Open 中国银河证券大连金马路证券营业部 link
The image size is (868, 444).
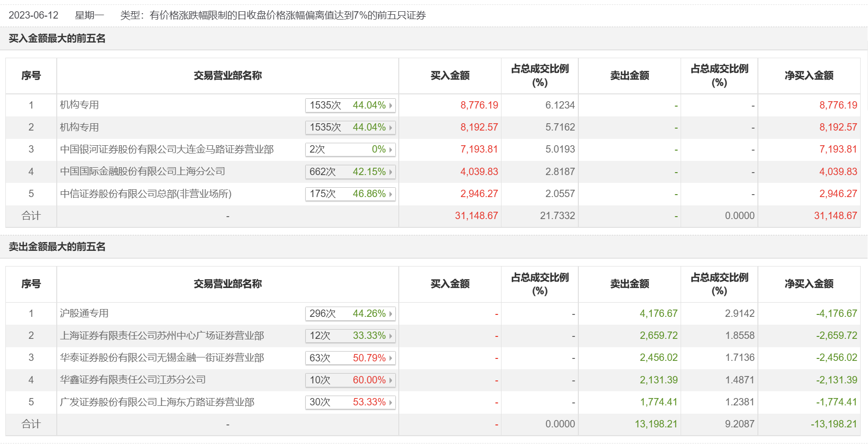click(x=167, y=149)
